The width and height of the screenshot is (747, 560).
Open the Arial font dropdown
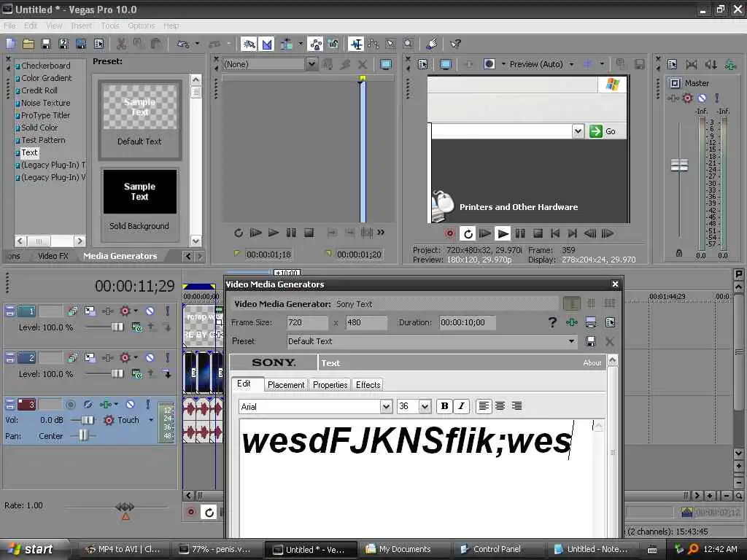tap(386, 407)
